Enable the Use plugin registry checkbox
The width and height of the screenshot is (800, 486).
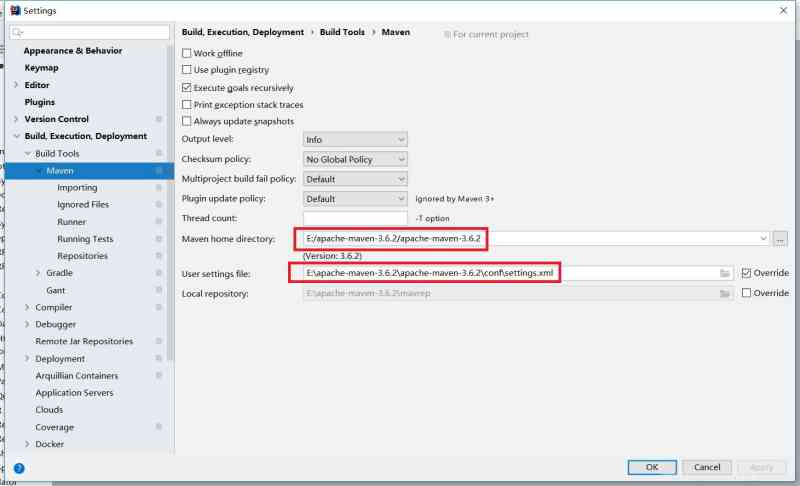coord(187,69)
